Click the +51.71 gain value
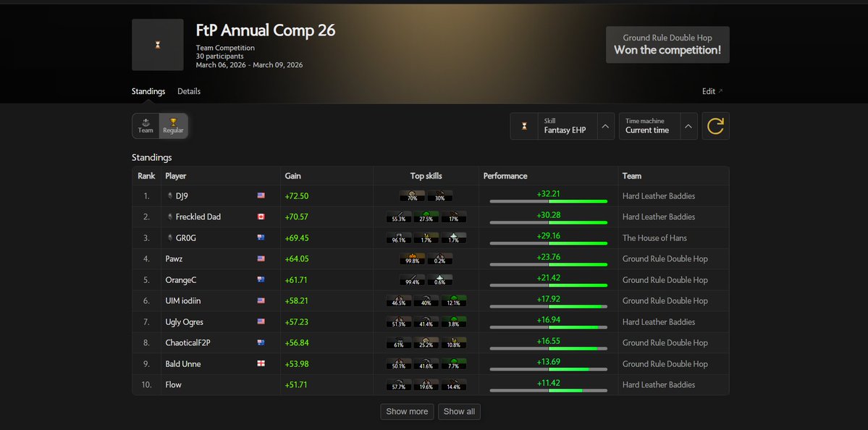This screenshot has height=430, width=868. pos(297,385)
